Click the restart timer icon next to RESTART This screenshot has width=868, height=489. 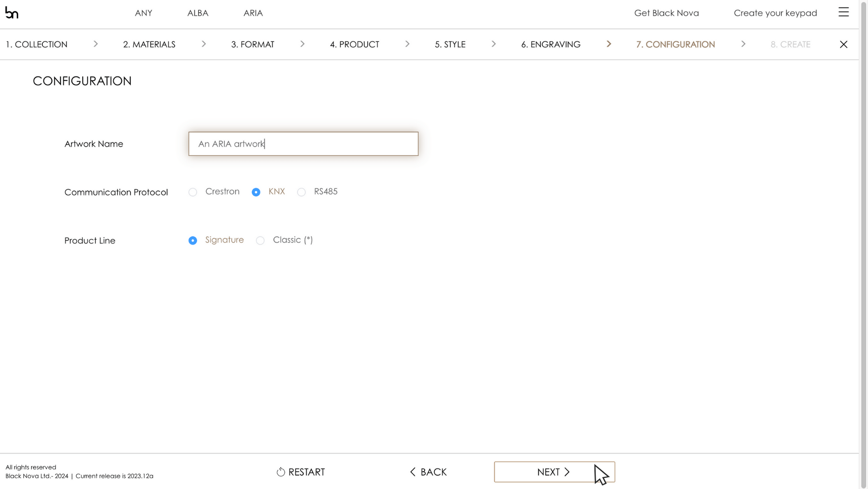281,472
